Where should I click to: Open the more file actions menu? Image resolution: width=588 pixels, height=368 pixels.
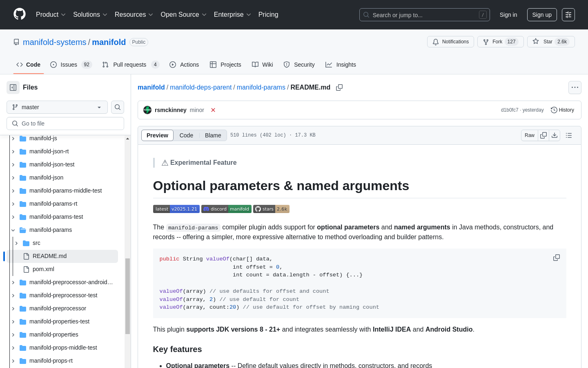click(575, 88)
